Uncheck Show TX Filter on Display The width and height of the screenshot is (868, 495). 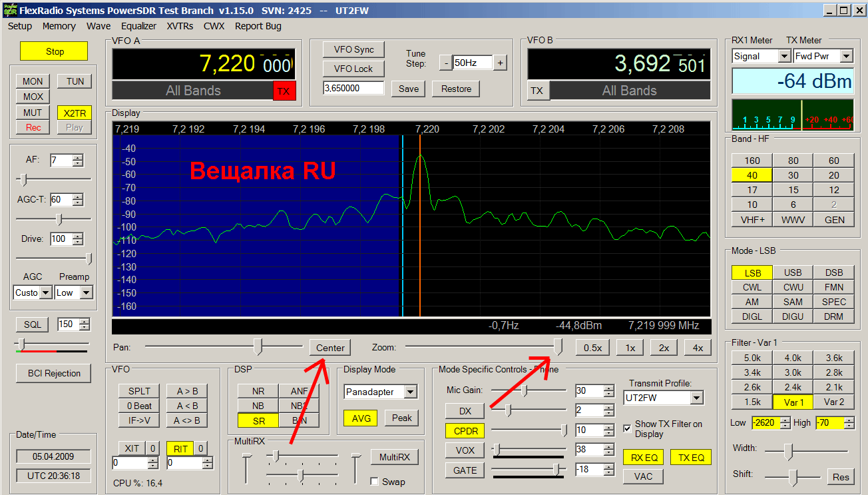[627, 428]
